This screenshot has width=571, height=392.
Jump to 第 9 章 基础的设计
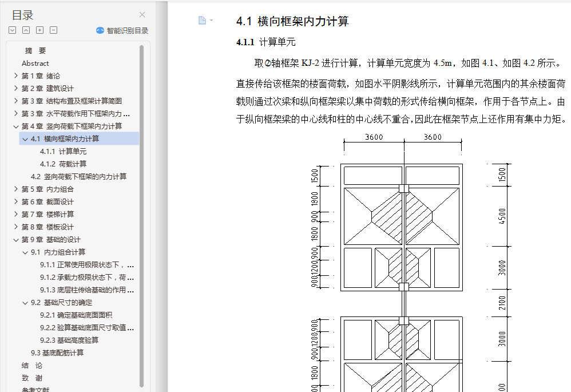pyautogui.click(x=51, y=239)
